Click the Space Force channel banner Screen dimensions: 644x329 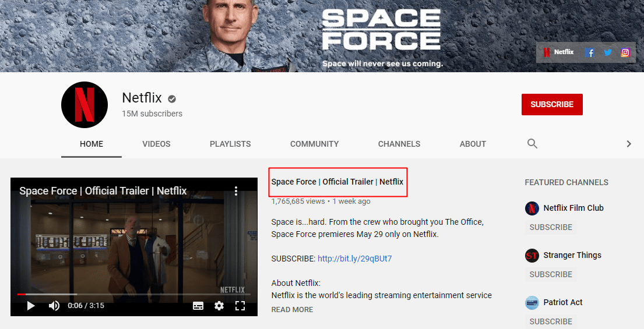click(322, 36)
